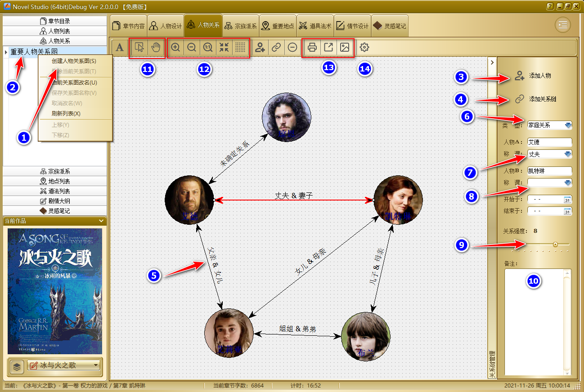Screen dimensions: 584x392
Task: Click inside the 备注 notes text area
Action: tap(535, 322)
